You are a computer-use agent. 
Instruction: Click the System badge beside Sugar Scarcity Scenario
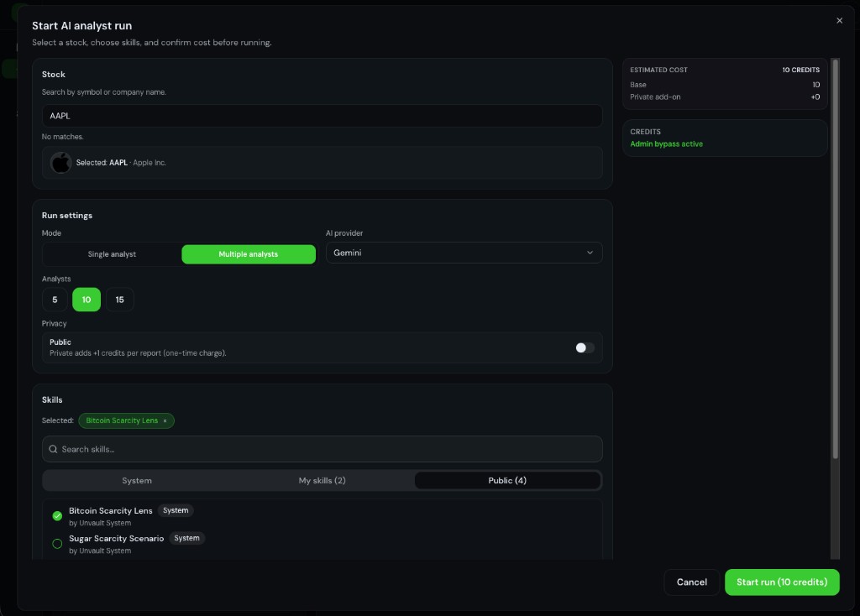[186, 538]
